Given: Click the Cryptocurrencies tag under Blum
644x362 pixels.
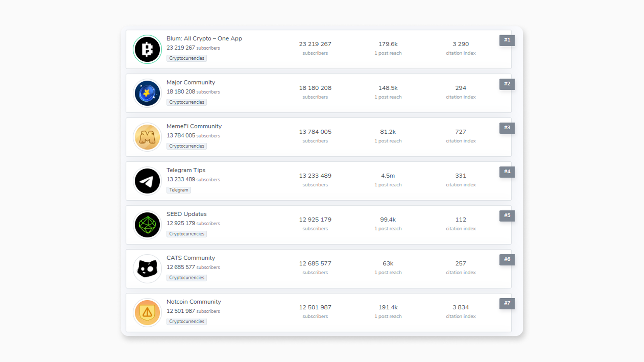Looking at the screenshot, I should tap(186, 58).
